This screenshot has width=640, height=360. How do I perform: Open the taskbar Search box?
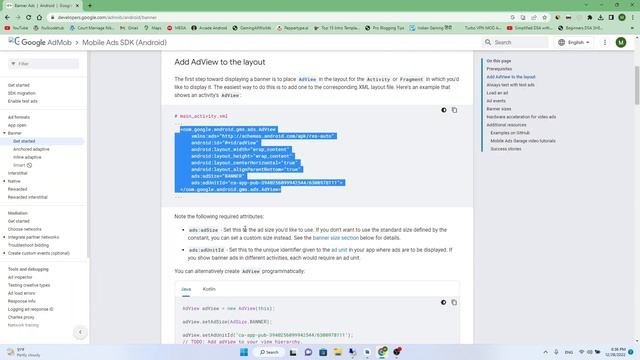click(269, 352)
